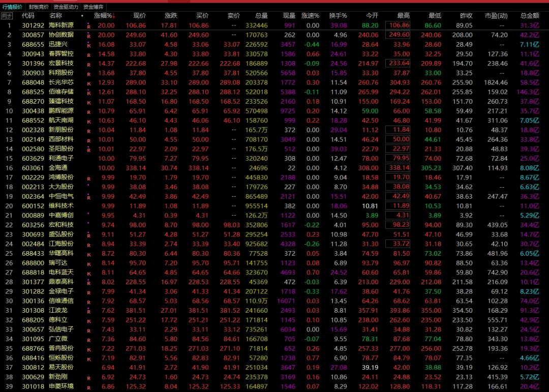
Task: Click the R marker beside 海科新源
Action: tap(89, 26)
